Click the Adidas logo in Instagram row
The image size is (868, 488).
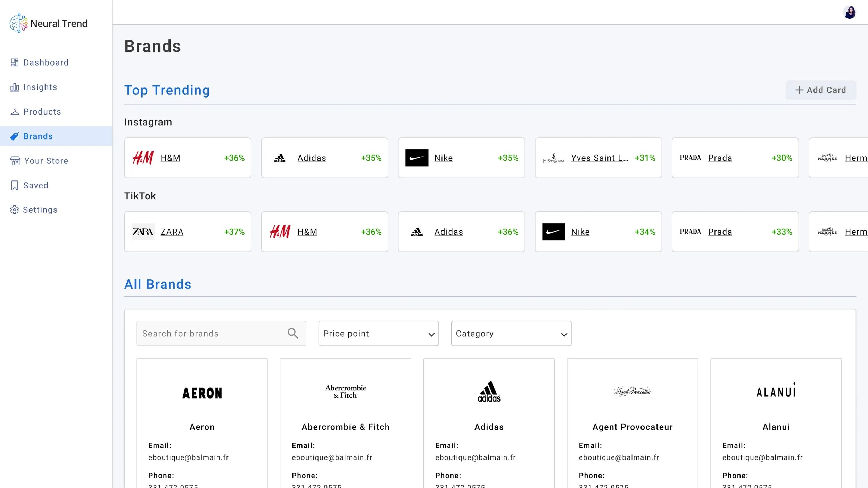click(280, 158)
